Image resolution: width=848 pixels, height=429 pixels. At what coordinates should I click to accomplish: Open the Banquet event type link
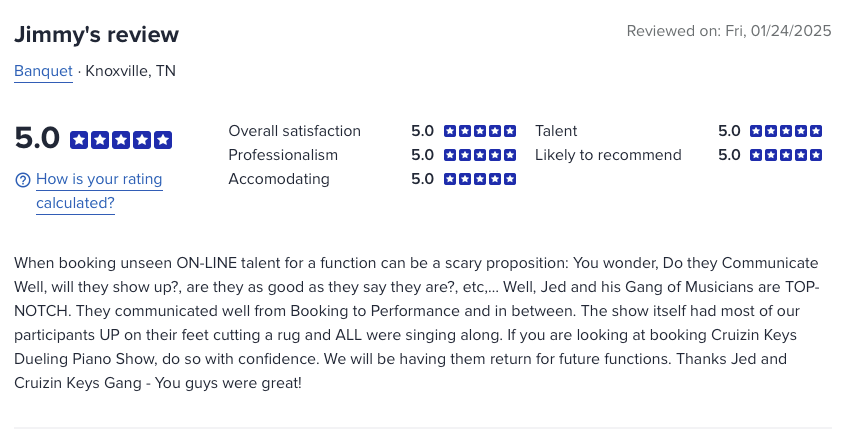point(43,71)
